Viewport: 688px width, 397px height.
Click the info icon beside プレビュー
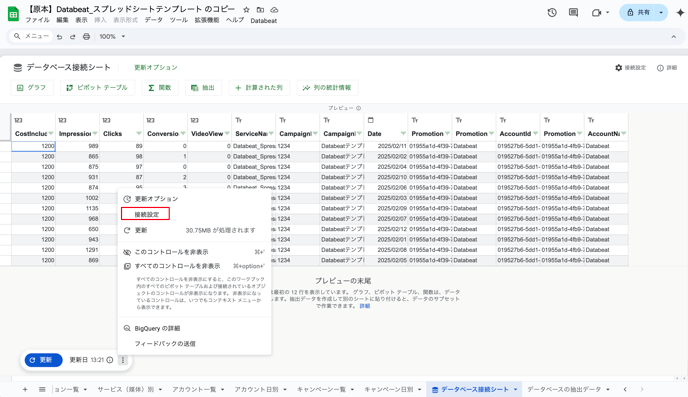pyautogui.click(x=358, y=108)
